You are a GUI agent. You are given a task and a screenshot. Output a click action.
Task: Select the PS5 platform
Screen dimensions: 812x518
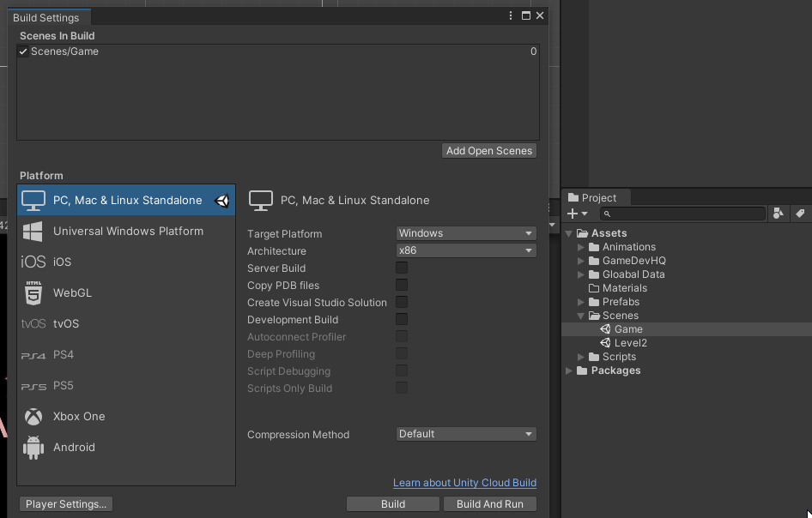(126, 386)
